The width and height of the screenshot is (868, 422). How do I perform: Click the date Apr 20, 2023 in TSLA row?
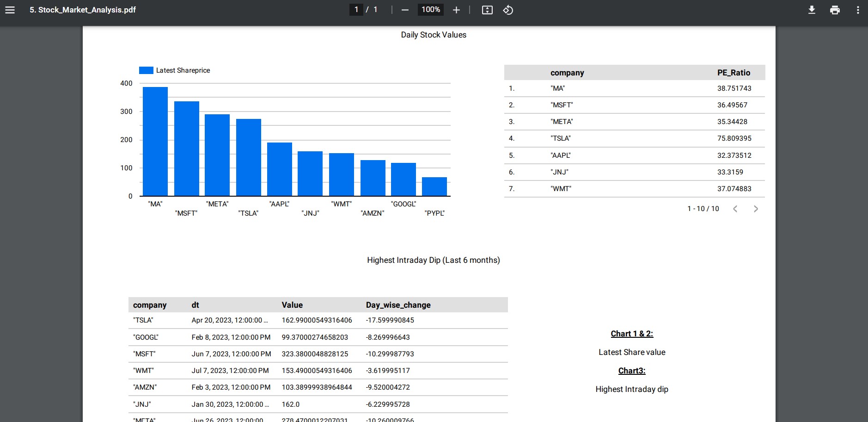coord(230,320)
